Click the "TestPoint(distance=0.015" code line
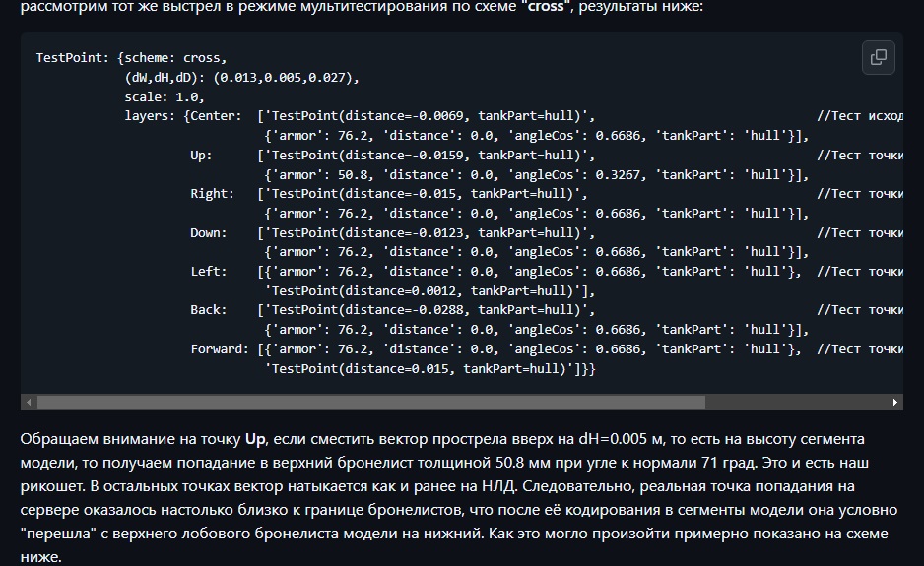Screen dimensions: 924x566 (x=429, y=369)
